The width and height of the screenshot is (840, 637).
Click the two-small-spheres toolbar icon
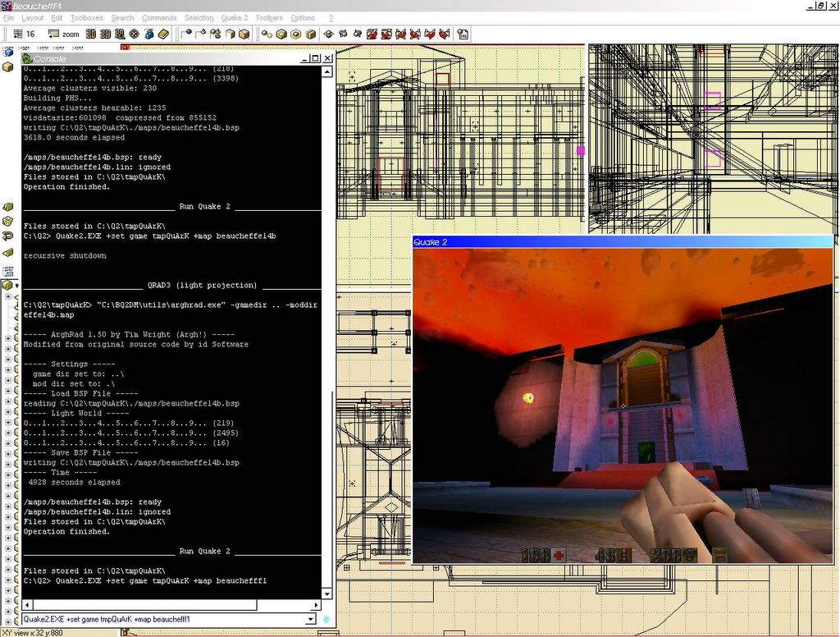point(267,34)
